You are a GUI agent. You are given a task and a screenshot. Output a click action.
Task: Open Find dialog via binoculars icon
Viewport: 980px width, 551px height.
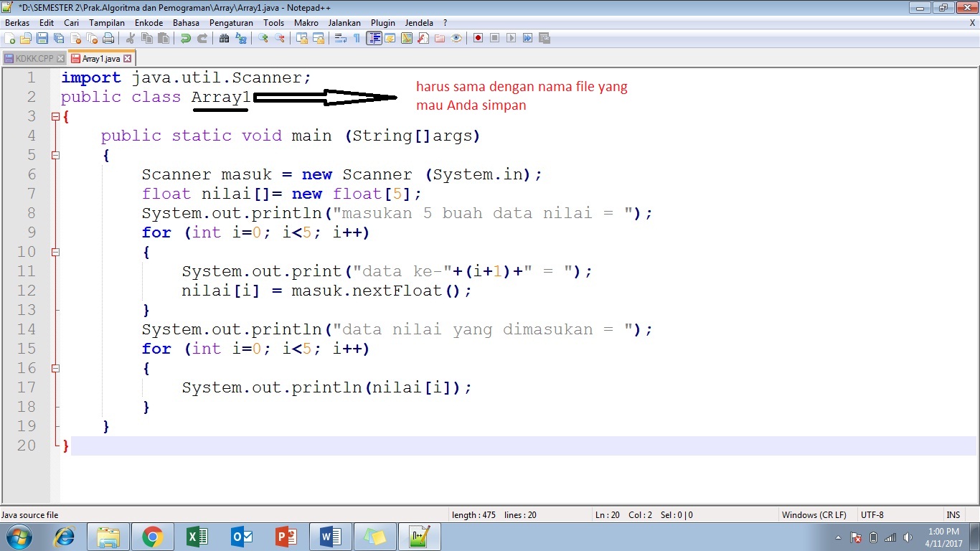[223, 37]
